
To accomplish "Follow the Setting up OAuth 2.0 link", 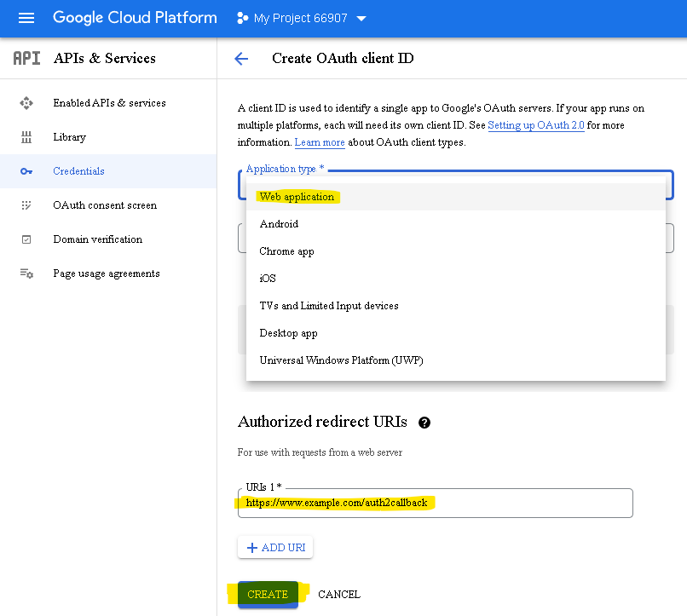I will coord(536,125).
